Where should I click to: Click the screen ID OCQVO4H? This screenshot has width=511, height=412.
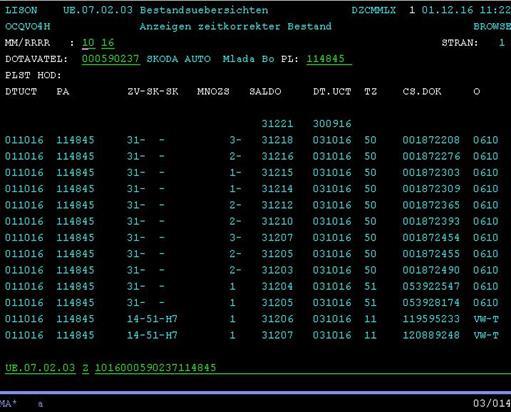point(28,27)
